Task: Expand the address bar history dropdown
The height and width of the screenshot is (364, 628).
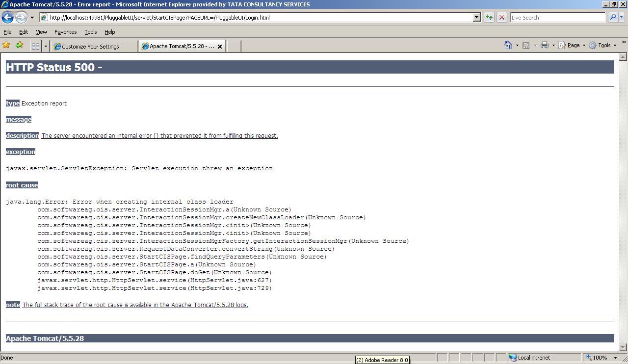Action: pos(476,17)
